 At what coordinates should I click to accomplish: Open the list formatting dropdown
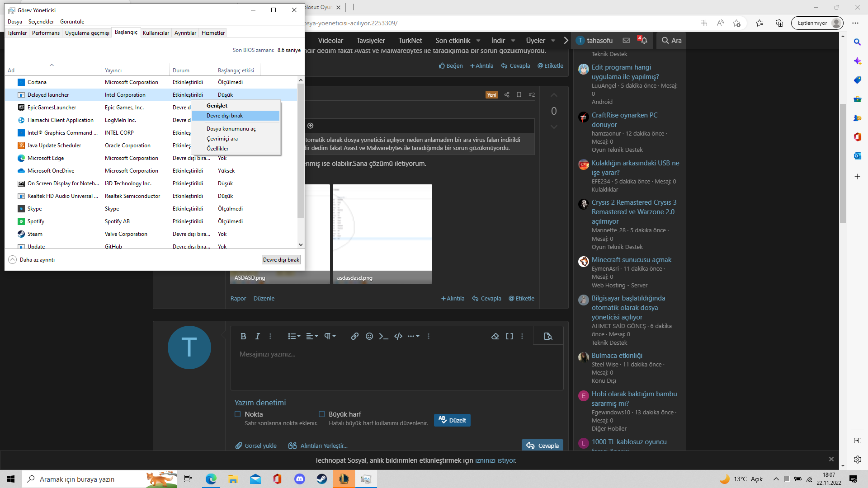[x=294, y=336]
